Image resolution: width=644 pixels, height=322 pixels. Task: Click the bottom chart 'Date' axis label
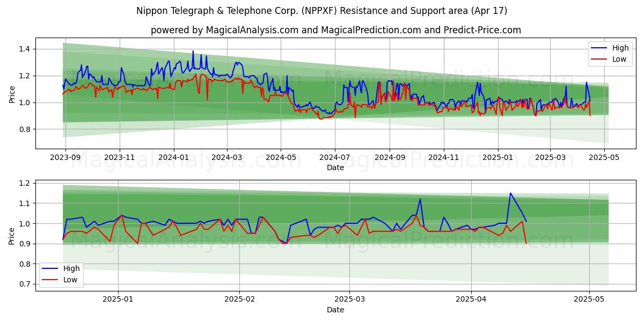(335, 310)
